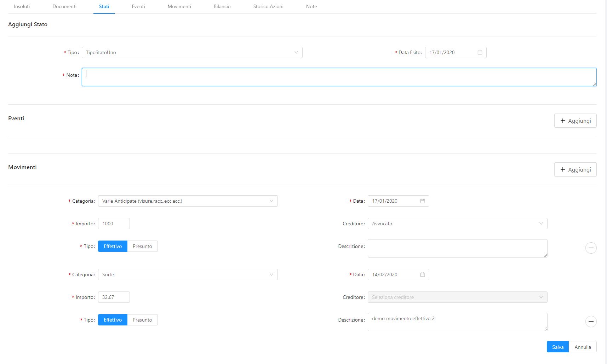Cancel changes with Annulla button
This screenshot has width=607, height=364.
[583, 347]
